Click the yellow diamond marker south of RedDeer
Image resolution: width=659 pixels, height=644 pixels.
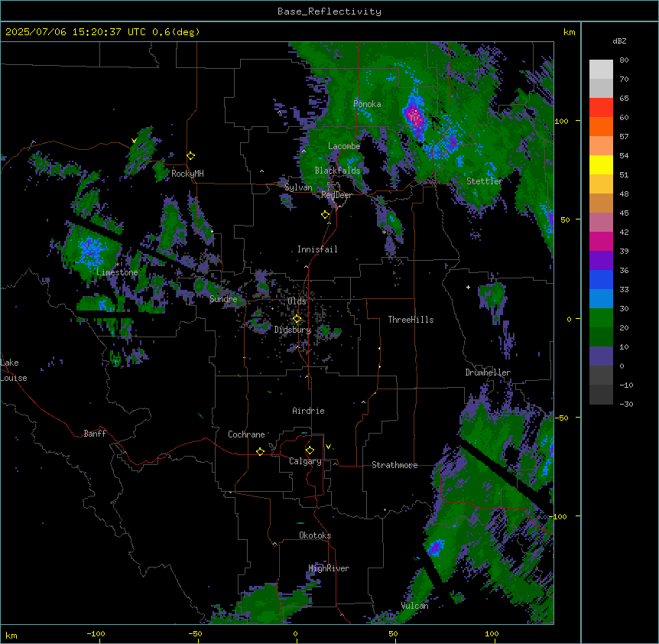(326, 215)
